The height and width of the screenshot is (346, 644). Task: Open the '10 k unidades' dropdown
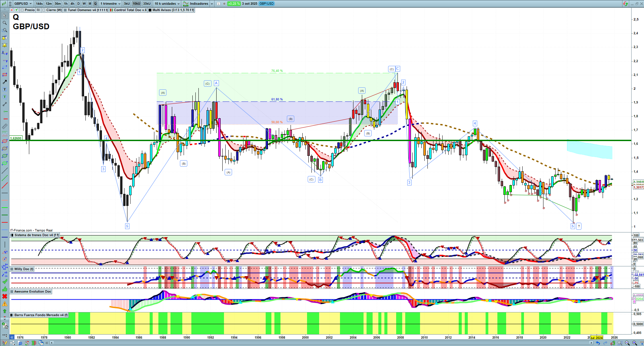[x=167, y=4]
